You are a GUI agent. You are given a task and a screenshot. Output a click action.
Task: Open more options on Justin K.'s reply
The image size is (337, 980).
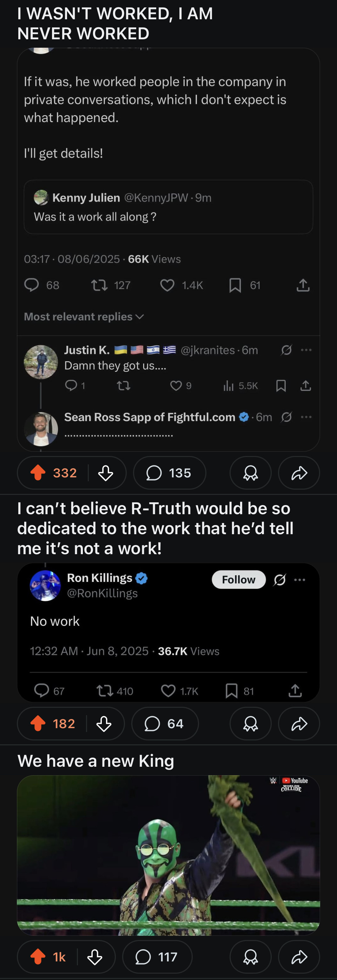pyautogui.click(x=306, y=350)
